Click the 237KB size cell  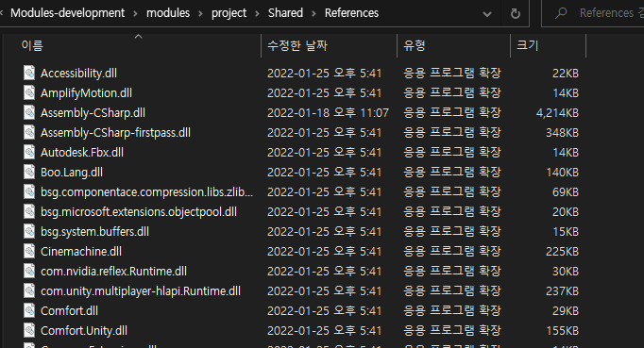click(x=562, y=291)
